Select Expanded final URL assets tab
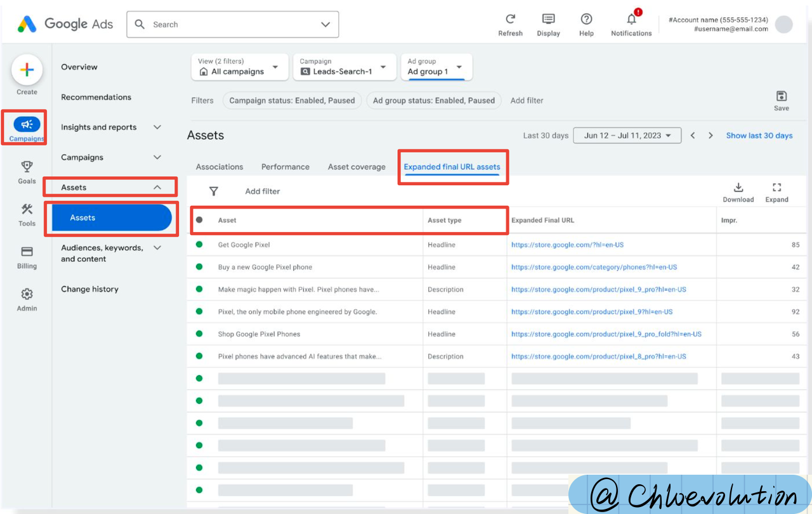812x514 pixels. coord(452,167)
